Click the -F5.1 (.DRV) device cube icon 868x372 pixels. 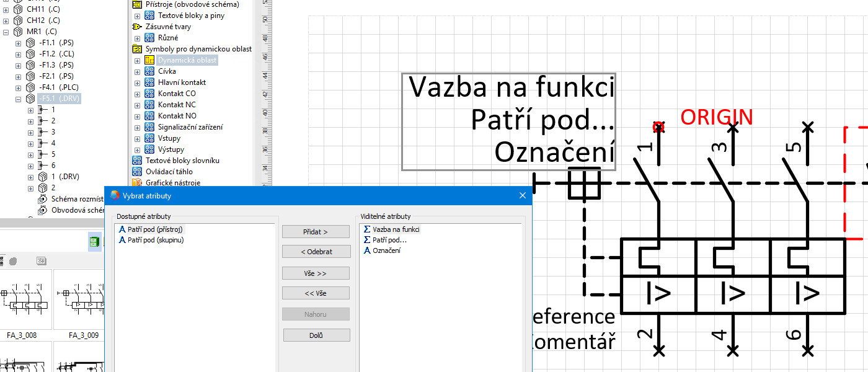pyautogui.click(x=30, y=99)
